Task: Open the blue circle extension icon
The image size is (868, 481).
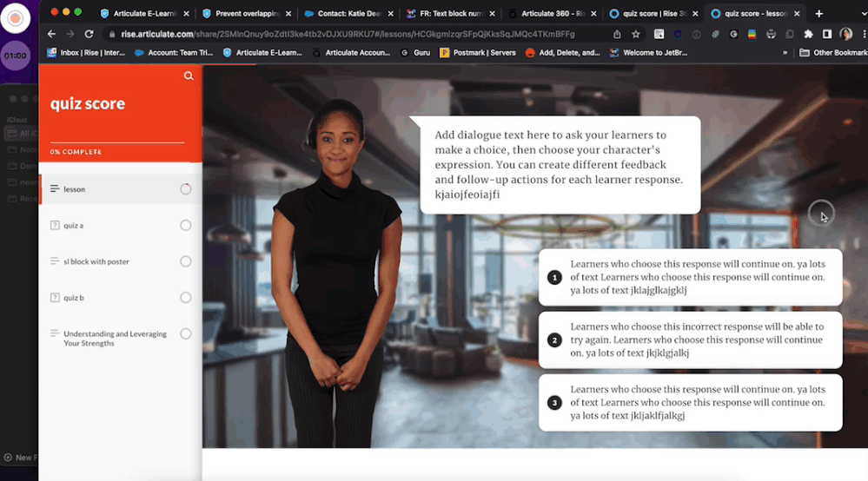Action: tap(678, 34)
